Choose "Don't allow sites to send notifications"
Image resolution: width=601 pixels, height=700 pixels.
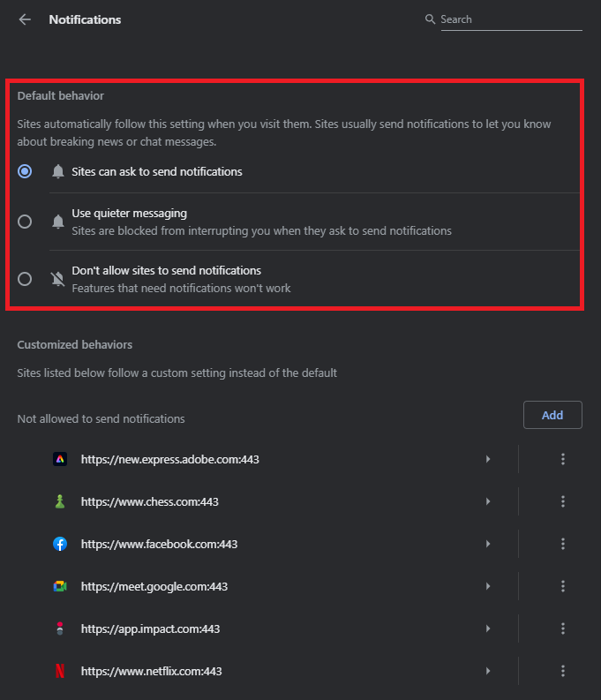point(25,279)
